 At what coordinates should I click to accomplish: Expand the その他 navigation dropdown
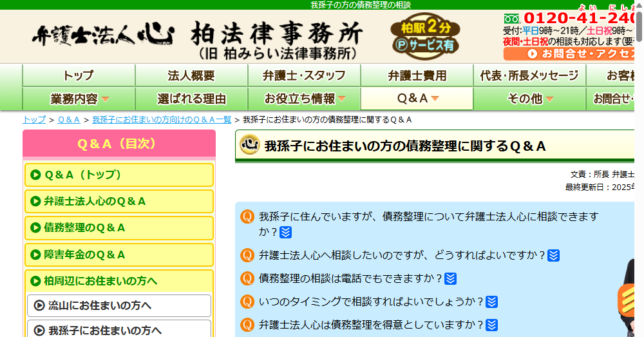pyautogui.click(x=530, y=99)
